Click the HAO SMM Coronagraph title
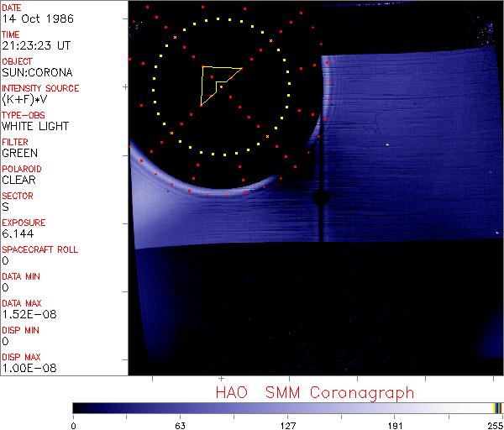Screen dimensions: 504x430 [315, 392]
